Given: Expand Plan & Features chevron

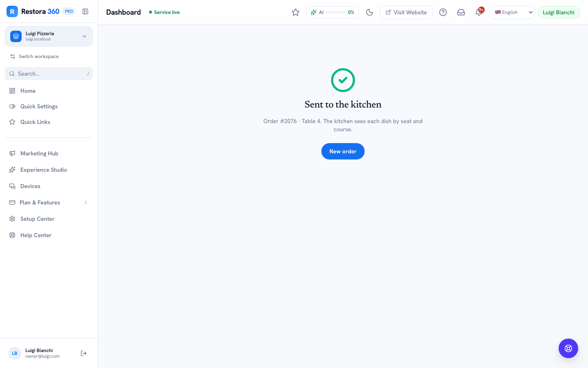Looking at the screenshot, I should click(x=85, y=202).
